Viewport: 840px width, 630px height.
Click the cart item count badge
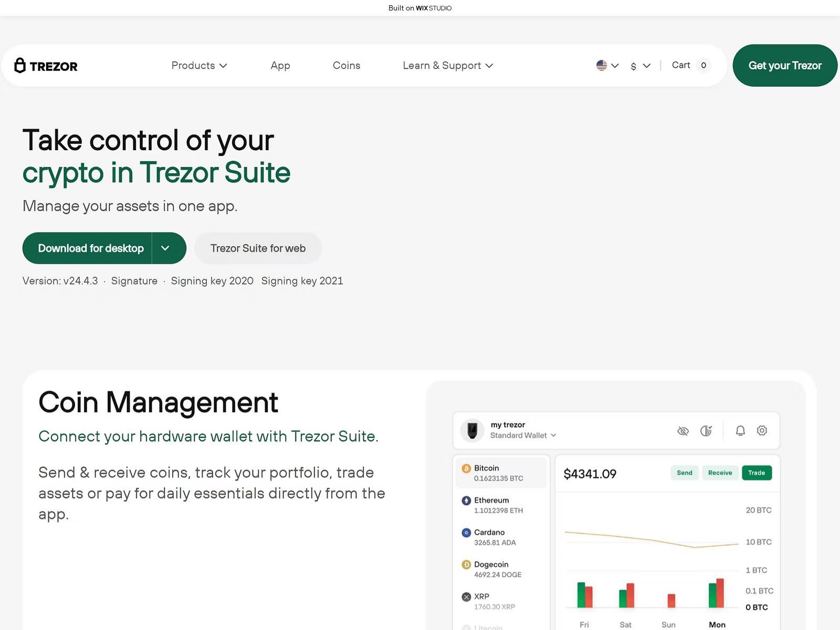click(x=703, y=65)
